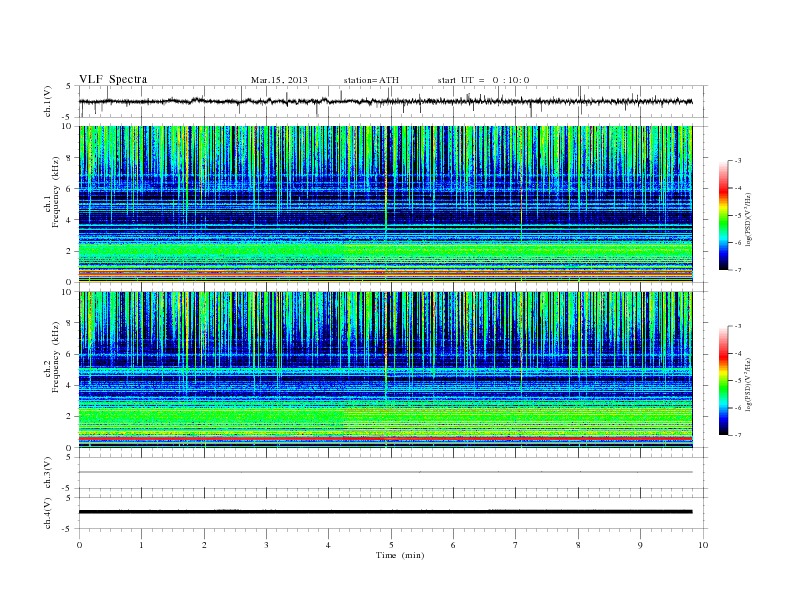Click the ch.2 spectrogram '4' kHz tick
The width and height of the screenshot is (792, 612).
click(x=69, y=386)
